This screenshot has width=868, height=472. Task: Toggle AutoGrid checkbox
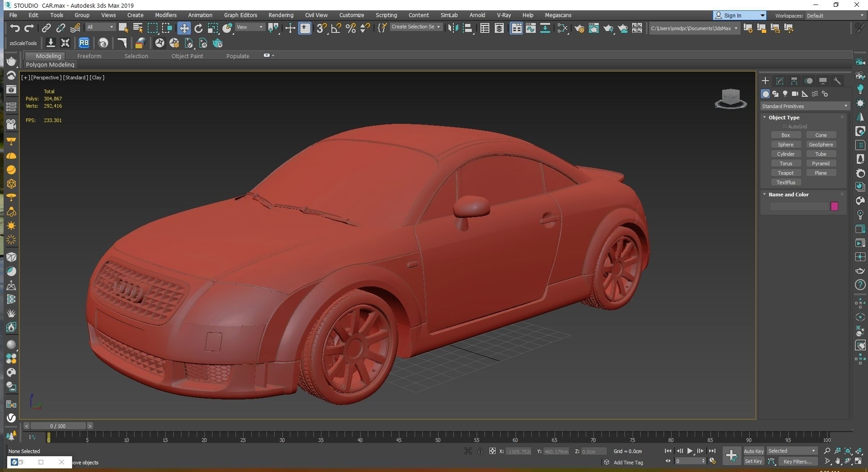click(x=784, y=127)
